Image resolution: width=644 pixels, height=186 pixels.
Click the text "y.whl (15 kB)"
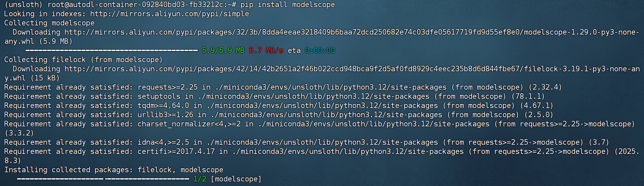[x=32, y=78]
